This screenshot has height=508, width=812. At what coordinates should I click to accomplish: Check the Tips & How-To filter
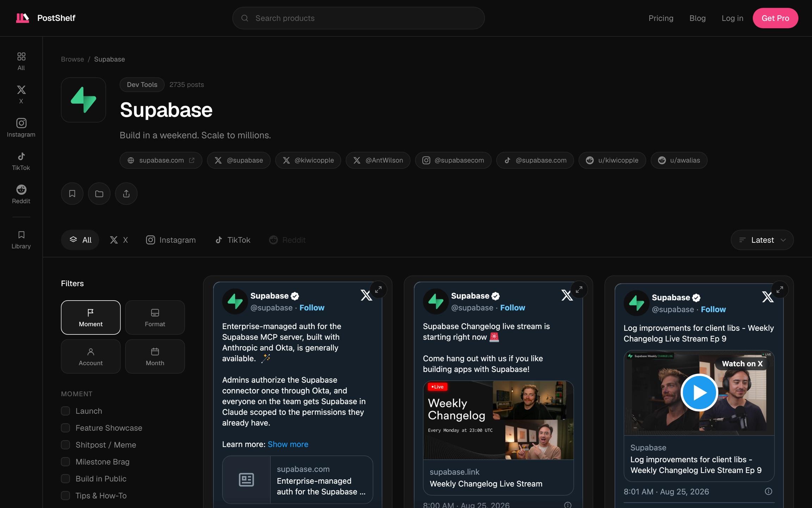66,496
